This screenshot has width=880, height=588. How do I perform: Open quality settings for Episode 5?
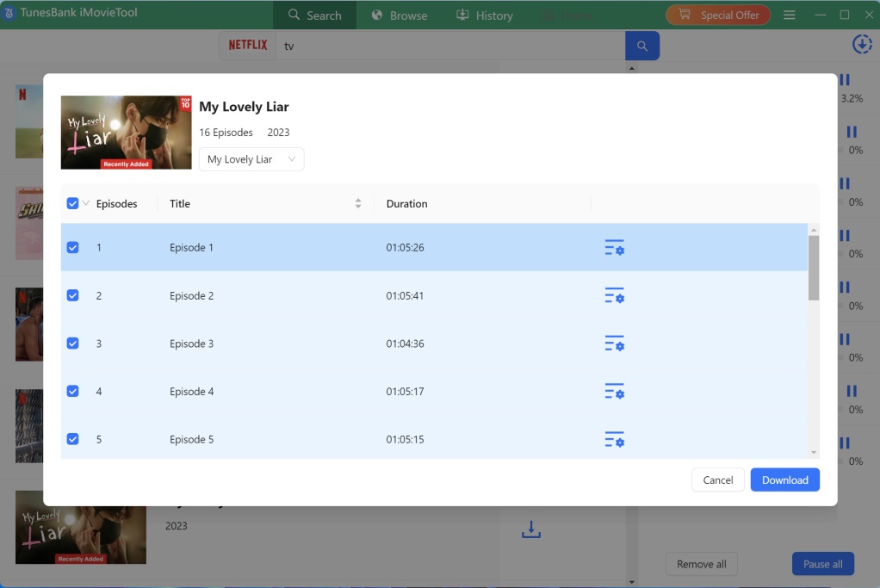(x=614, y=440)
